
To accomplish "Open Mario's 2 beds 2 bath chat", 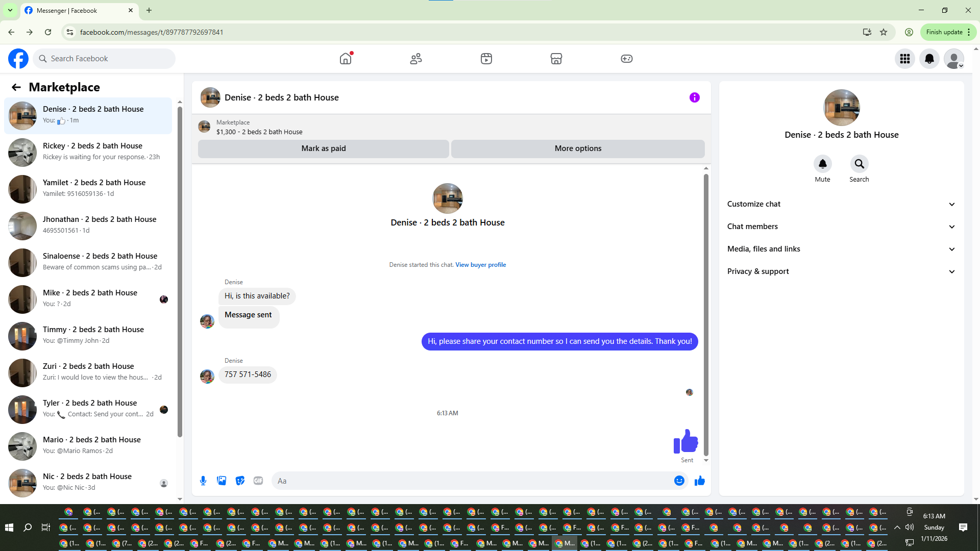I will 88,446.
